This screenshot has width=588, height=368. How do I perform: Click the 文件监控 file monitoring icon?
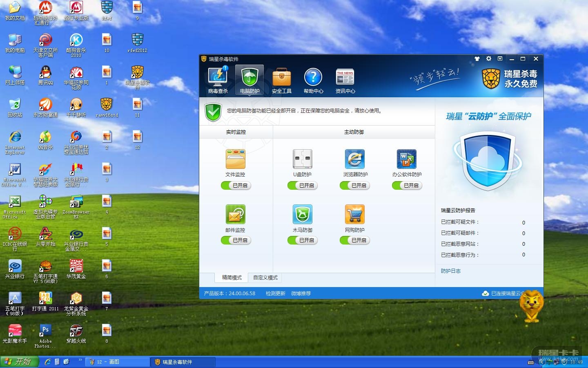pyautogui.click(x=236, y=159)
